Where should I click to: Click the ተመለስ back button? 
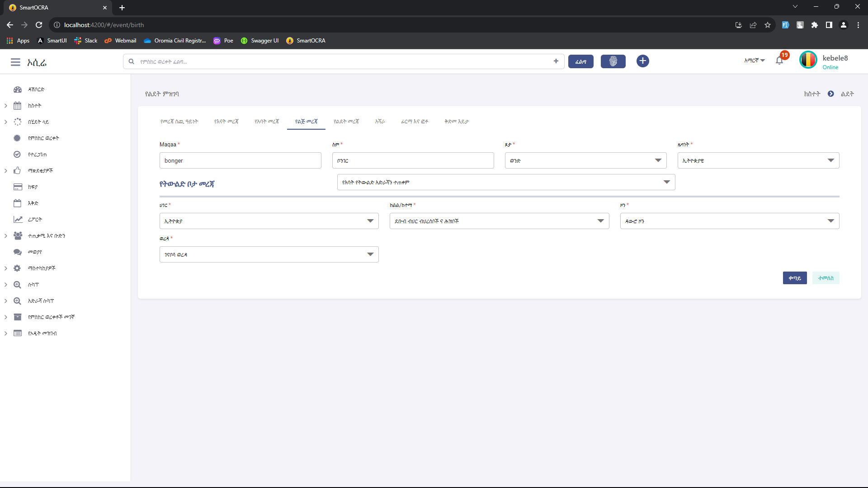pyautogui.click(x=826, y=278)
